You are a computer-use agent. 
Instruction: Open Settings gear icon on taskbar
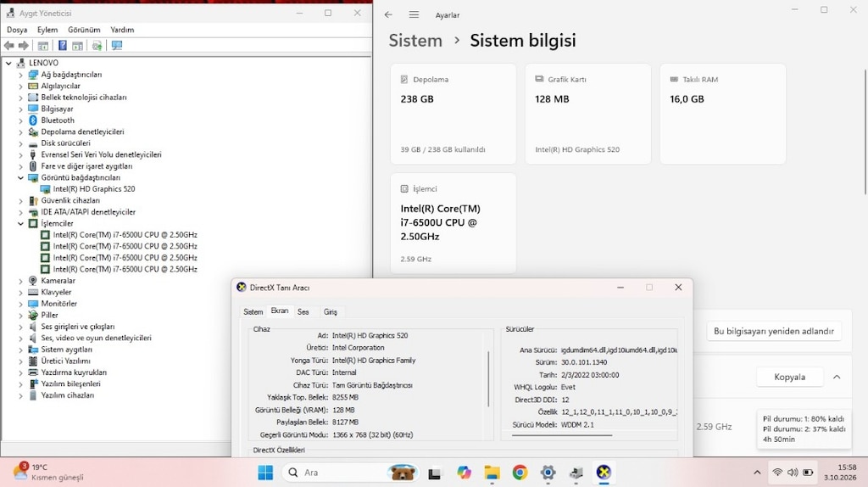click(x=548, y=473)
